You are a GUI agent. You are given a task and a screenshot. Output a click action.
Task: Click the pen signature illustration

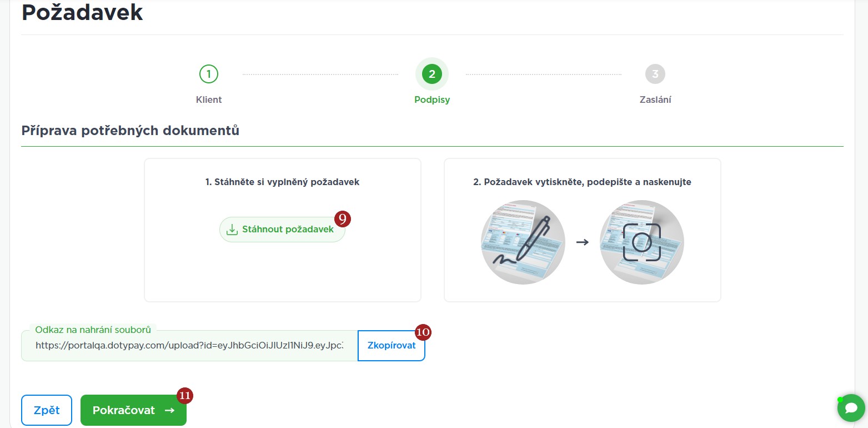tap(523, 242)
